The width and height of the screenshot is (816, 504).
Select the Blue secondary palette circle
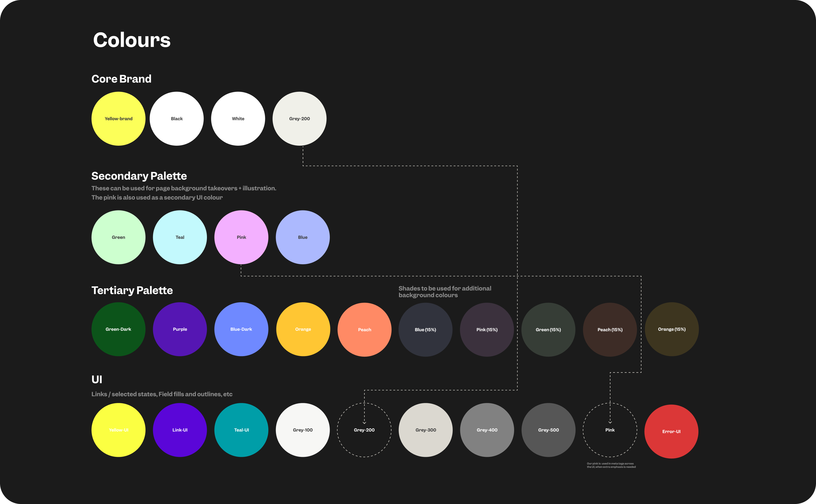[302, 237]
